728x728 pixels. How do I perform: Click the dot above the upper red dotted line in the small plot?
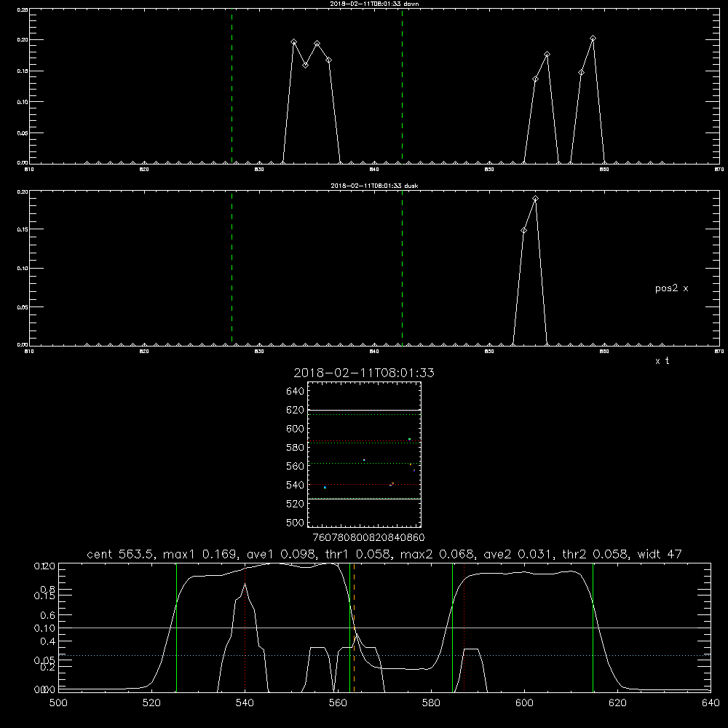click(409, 439)
